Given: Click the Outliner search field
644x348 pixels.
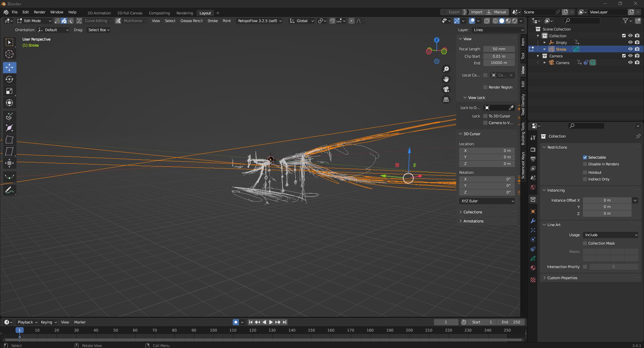Looking at the screenshot, I should coord(582,21).
